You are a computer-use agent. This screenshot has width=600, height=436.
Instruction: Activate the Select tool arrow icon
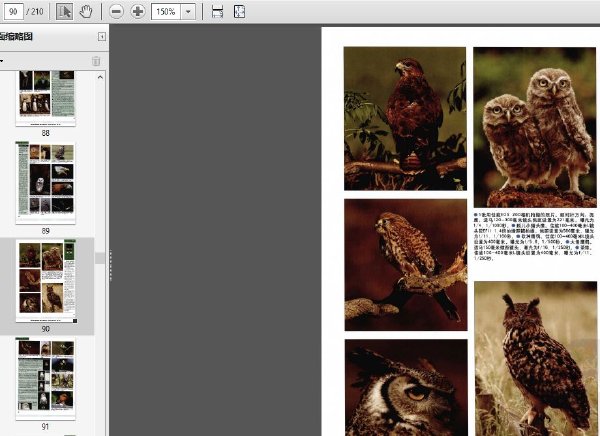[64, 11]
